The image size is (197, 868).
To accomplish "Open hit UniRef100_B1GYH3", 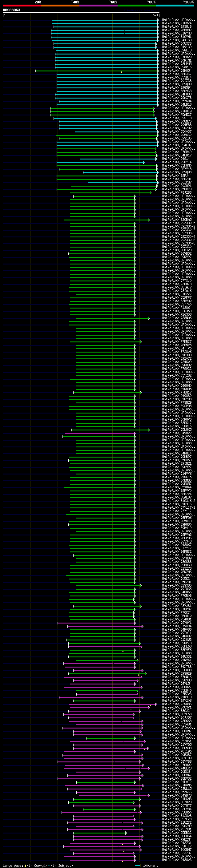I will click(177, 33).
